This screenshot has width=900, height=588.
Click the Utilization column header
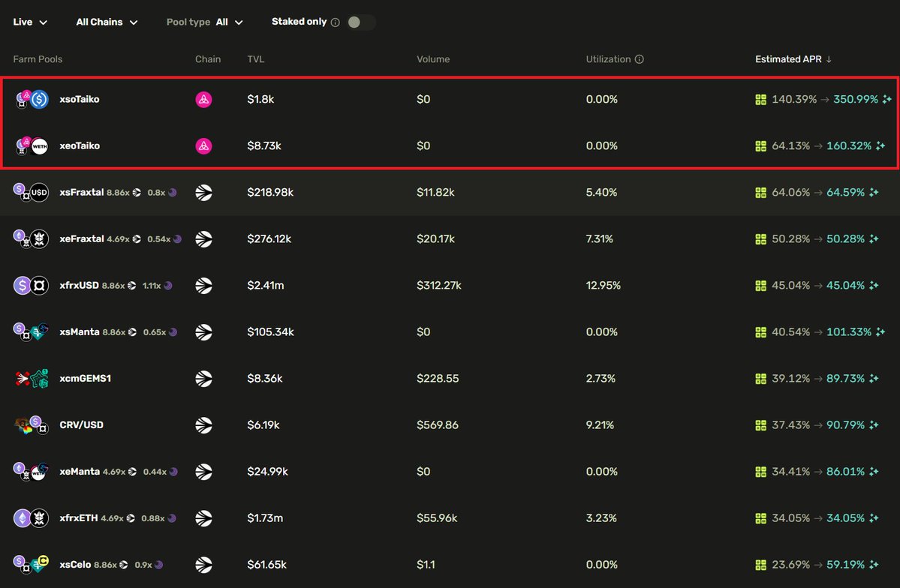[x=608, y=59]
